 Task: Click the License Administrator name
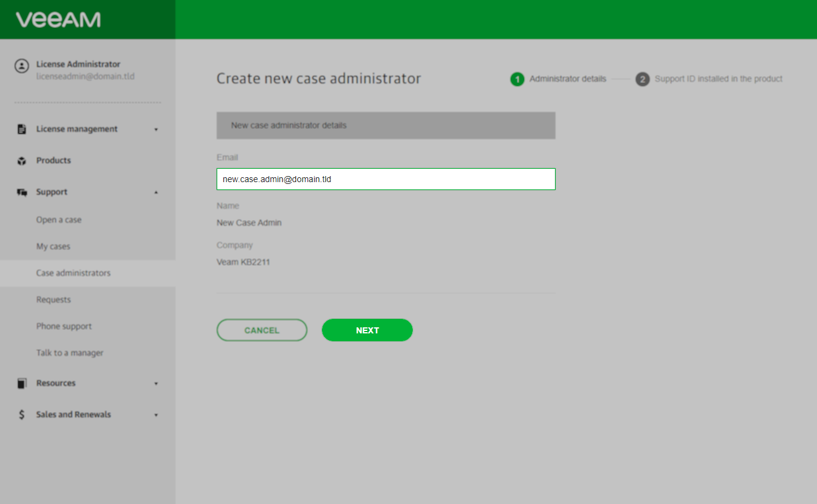click(x=78, y=64)
